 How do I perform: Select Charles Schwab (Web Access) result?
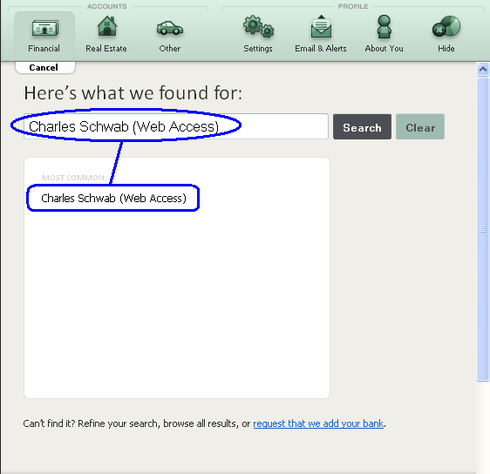[x=113, y=198]
